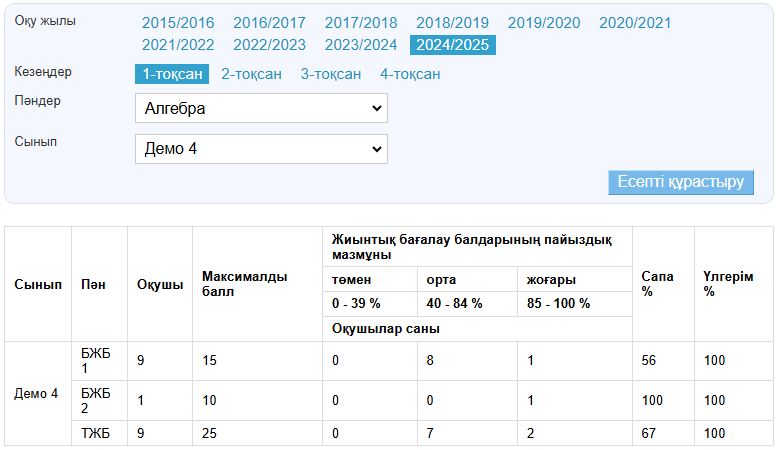Switch to the 3-тоқсан period

tap(331, 74)
